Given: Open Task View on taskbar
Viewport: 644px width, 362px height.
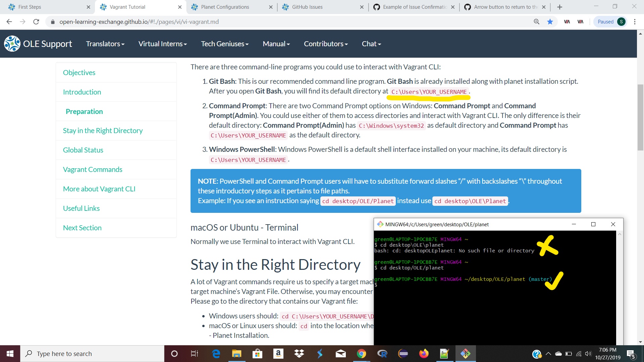Looking at the screenshot, I should 195,354.
